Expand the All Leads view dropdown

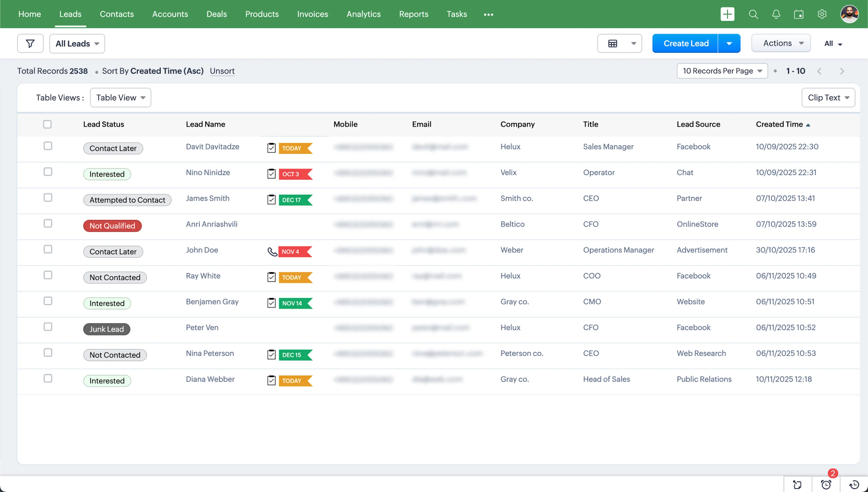(x=77, y=43)
